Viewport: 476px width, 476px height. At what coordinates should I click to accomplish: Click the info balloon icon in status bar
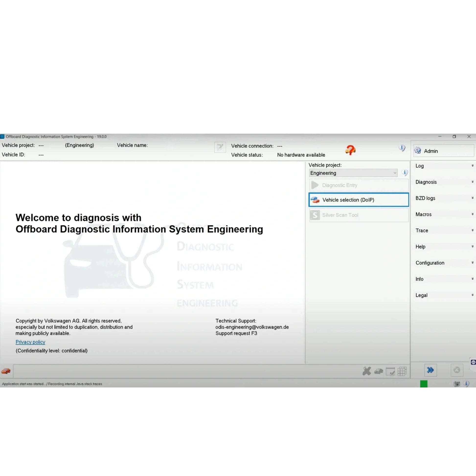pos(467,384)
